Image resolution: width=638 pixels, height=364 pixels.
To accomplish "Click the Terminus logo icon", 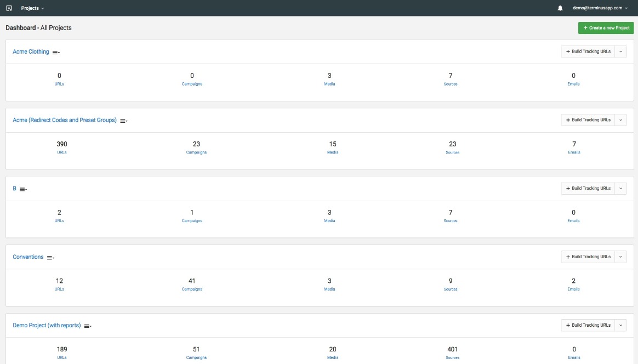I will tap(9, 8).
